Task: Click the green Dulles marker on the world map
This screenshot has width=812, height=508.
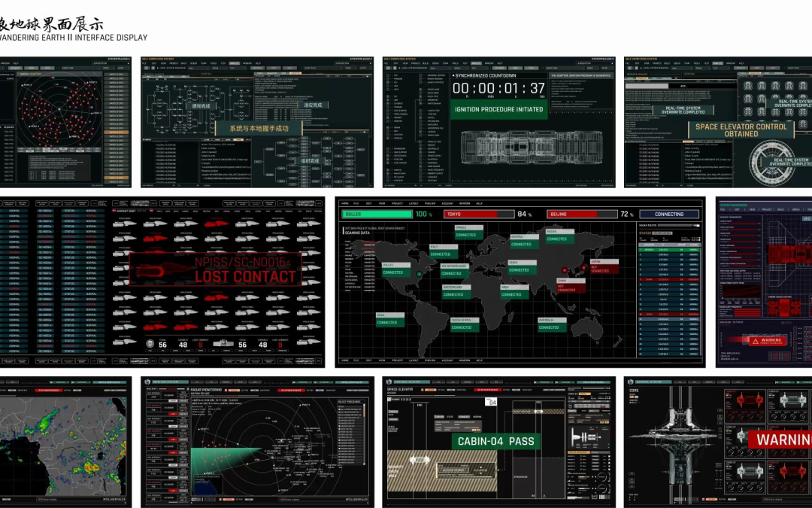Action: click(x=419, y=274)
